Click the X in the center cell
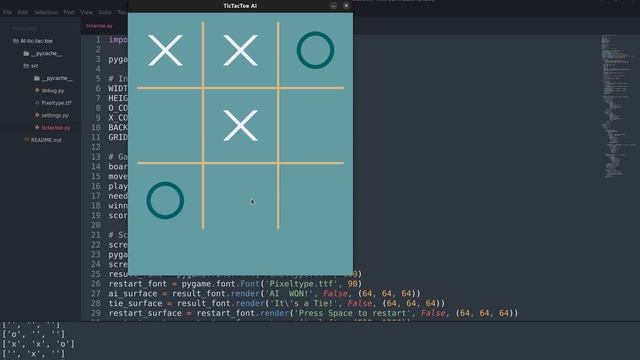Screen dimensions: 640x360 click(240, 125)
